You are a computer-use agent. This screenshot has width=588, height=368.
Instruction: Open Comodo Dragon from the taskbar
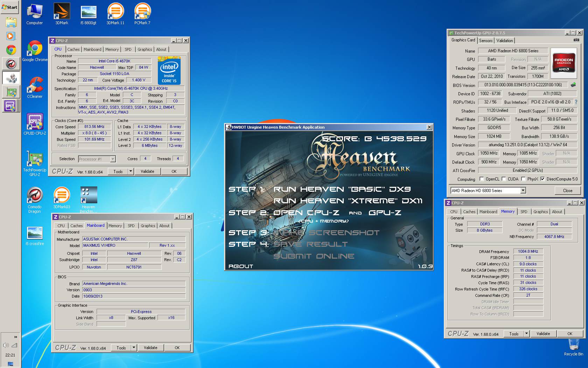(11, 64)
